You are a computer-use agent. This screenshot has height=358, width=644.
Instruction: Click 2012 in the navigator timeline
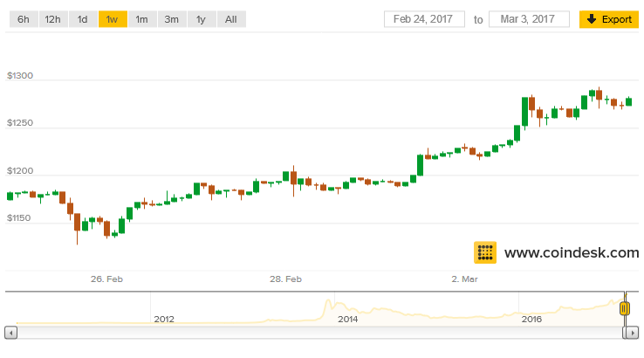coord(164,320)
